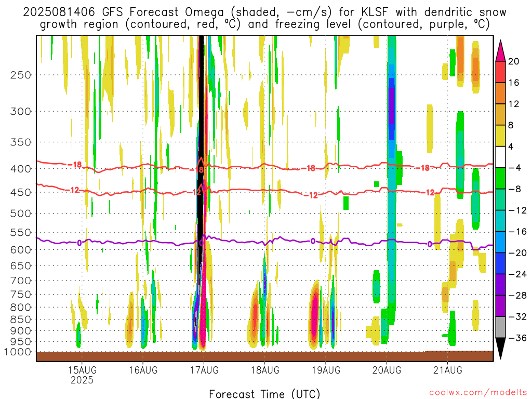Image resolution: width=532 pixels, height=399 pixels.
Task: Click the 2025 year label under 15AUG
Action: (x=82, y=380)
